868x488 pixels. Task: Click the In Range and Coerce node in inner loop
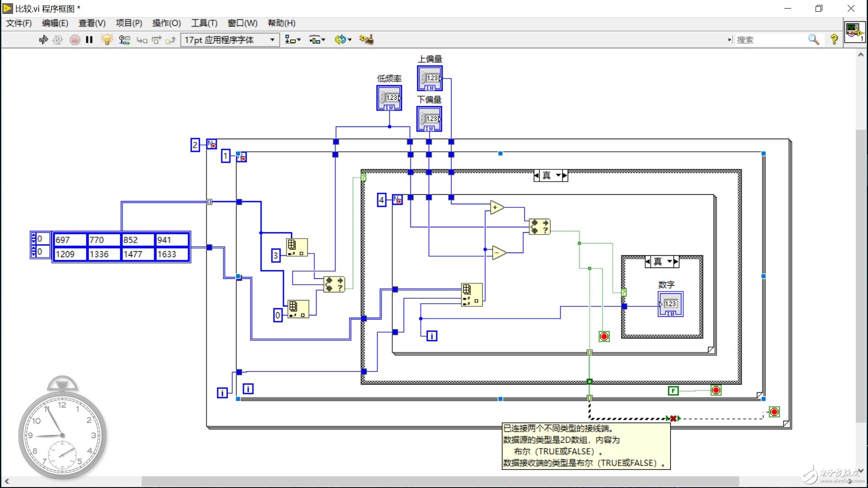point(540,226)
